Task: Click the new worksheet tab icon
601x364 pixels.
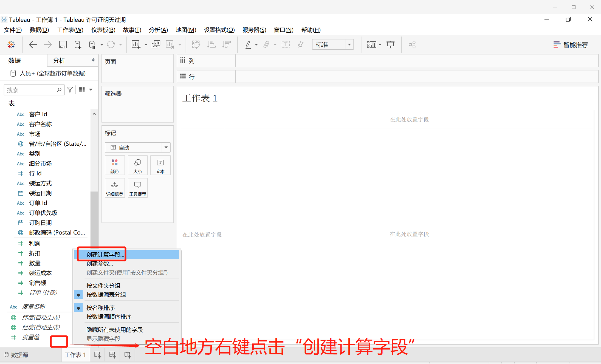Action: click(x=98, y=355)
